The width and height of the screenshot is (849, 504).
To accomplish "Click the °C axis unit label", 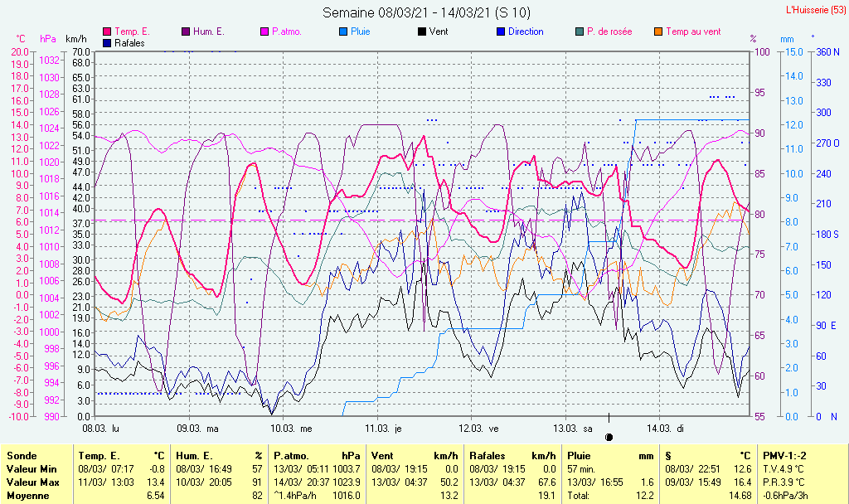I will 21,39.
